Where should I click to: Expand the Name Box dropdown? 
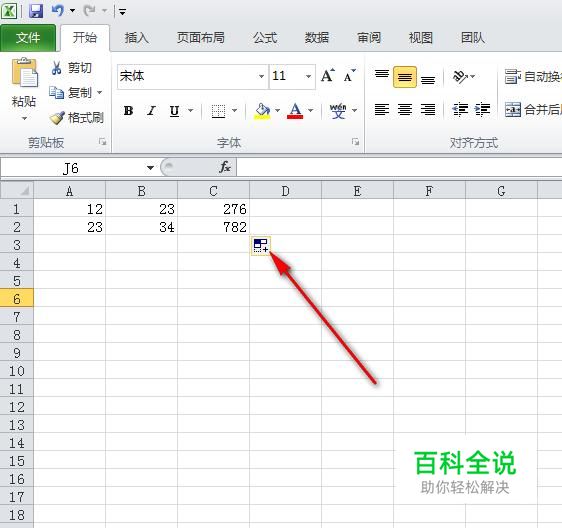coord(150,168)
